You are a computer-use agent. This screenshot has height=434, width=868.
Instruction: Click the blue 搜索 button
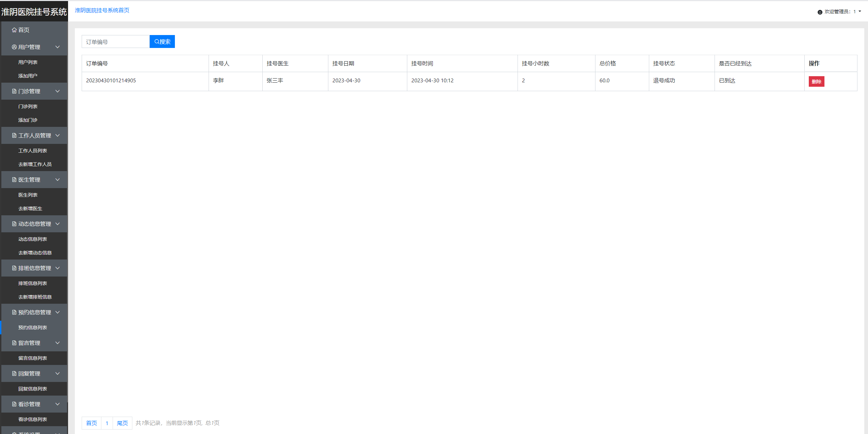pyautogui.click(x=162, y=41)
